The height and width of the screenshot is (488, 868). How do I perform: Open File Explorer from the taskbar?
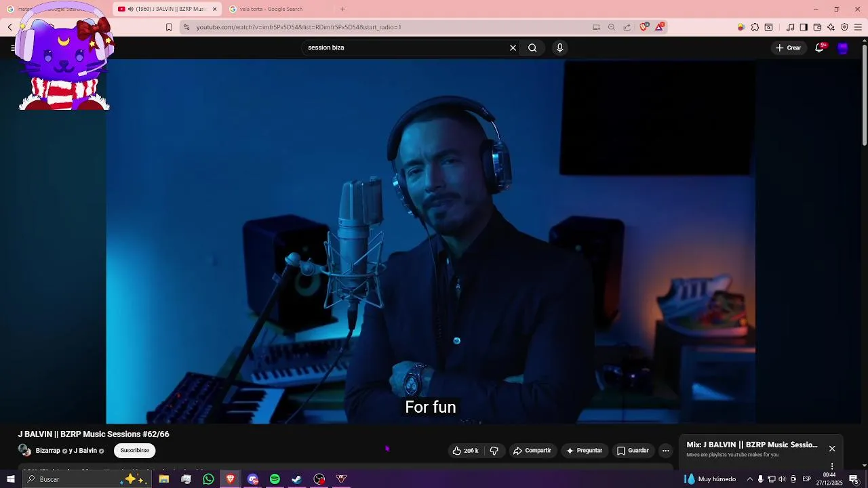click(163, 479)
